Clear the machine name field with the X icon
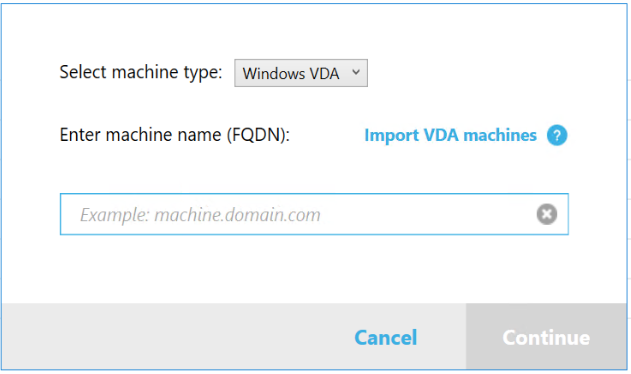631x374 pixels. click(x=546, y=214)
